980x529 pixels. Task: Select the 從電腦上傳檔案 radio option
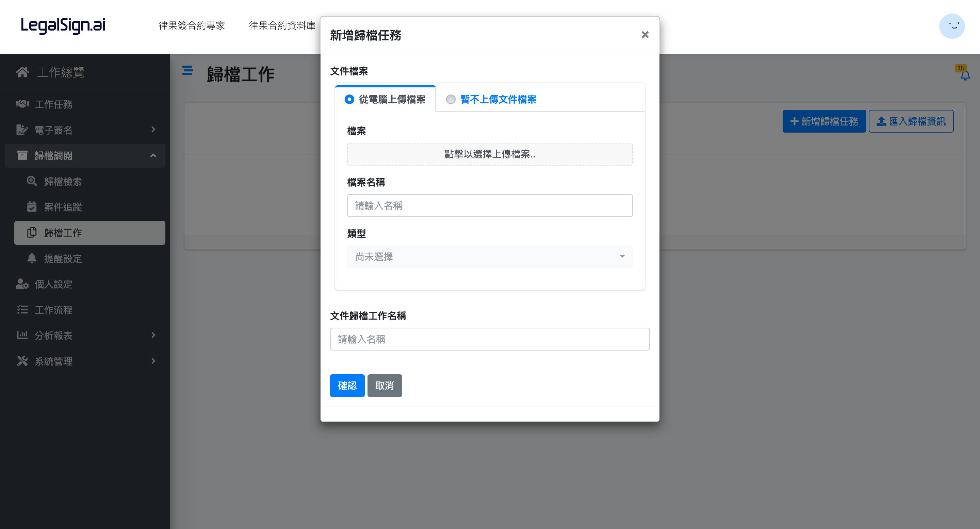point(349,99)
